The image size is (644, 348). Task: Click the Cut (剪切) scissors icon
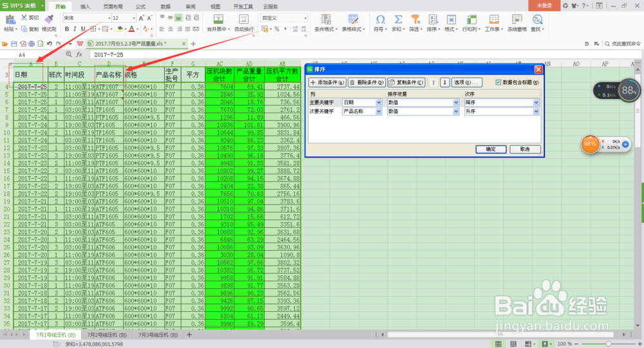(24, 17)
